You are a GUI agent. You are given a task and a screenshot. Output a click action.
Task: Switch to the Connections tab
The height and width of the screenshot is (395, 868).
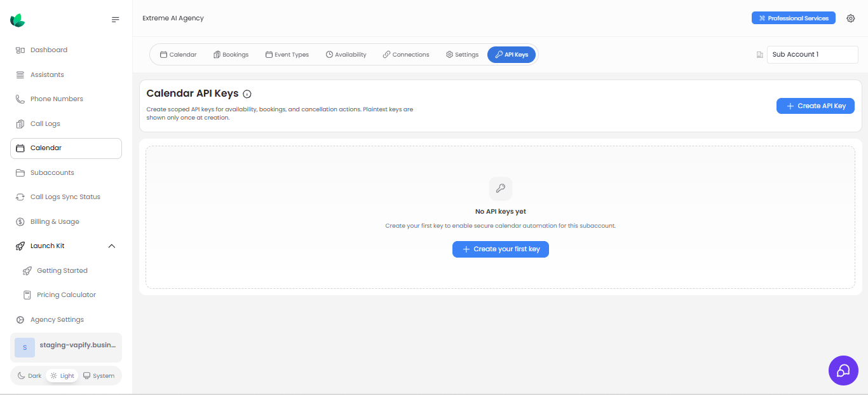tap(406, 55)
